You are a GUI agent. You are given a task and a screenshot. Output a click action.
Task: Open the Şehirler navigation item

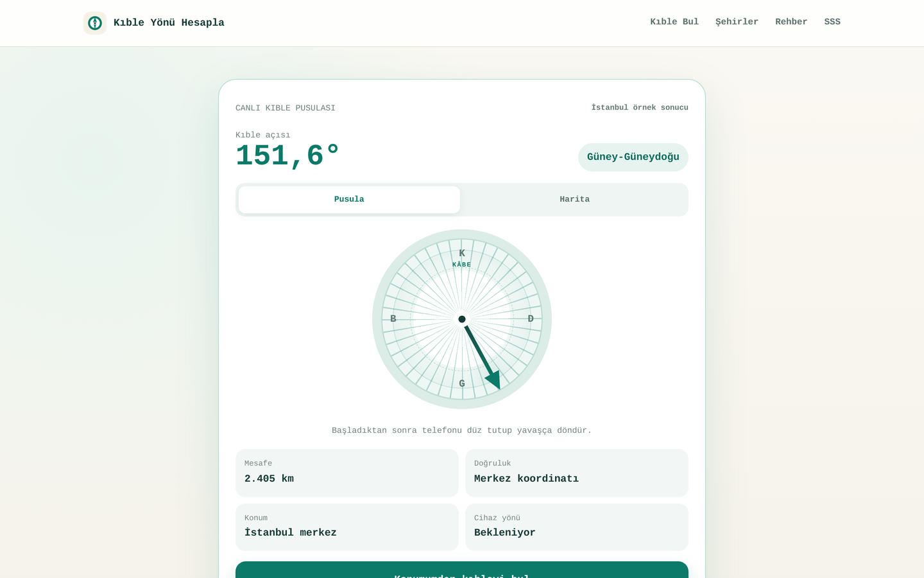pos(737,22)
